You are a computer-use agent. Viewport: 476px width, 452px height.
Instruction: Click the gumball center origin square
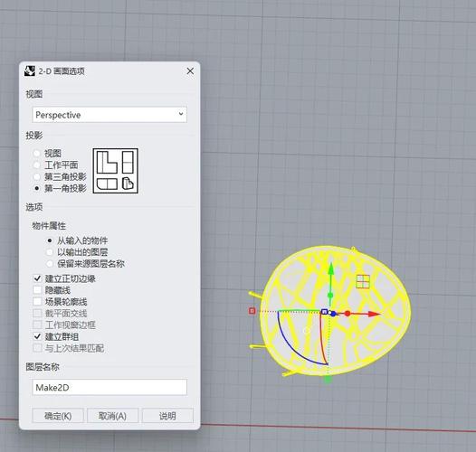pyautogui.click(x=324, y=312)
